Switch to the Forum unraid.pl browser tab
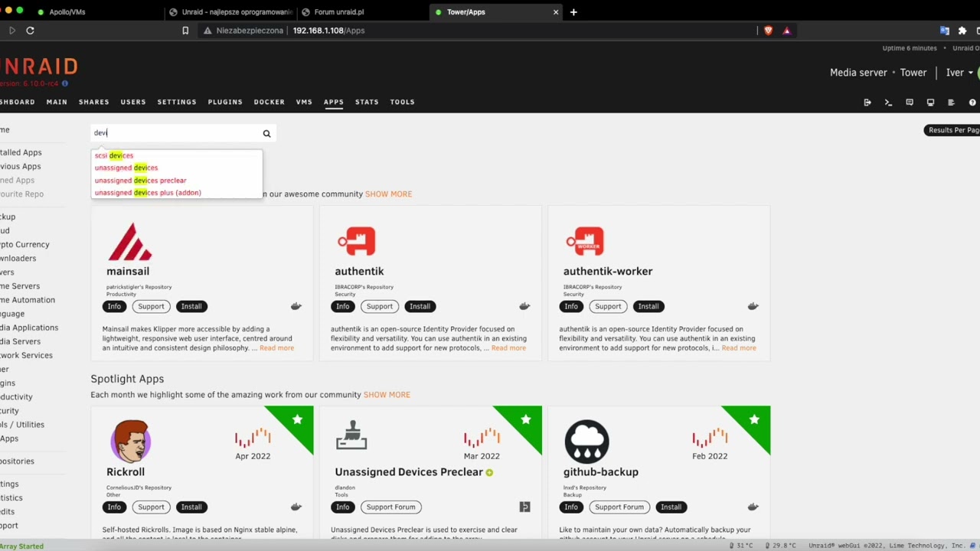980x551 pixels. 360,12
